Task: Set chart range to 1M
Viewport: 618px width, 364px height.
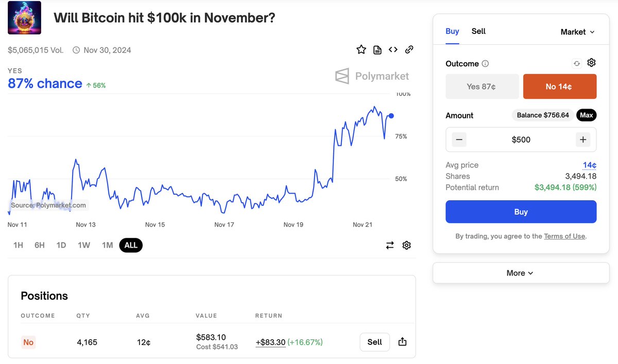Action: [107, 245]
